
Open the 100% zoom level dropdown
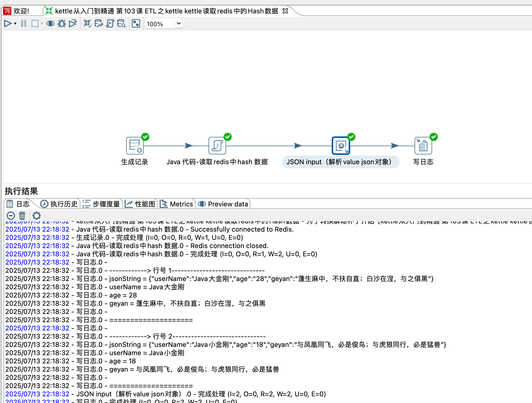pos(178,24)
